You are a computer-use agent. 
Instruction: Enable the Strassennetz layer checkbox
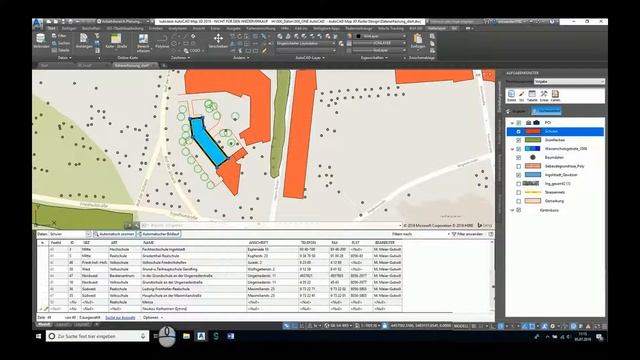(x=519, y=193)
